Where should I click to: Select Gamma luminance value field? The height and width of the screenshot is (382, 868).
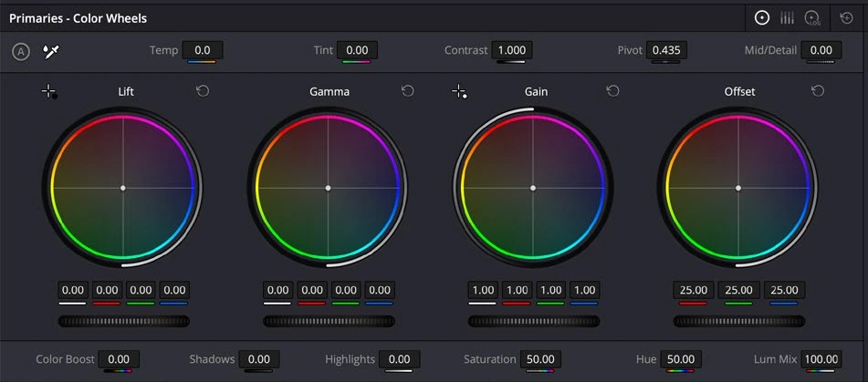[x=277, y=290]
